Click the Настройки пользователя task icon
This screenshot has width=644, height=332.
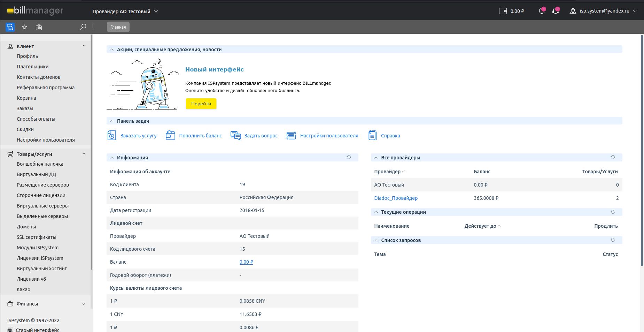tap(291, 135)
